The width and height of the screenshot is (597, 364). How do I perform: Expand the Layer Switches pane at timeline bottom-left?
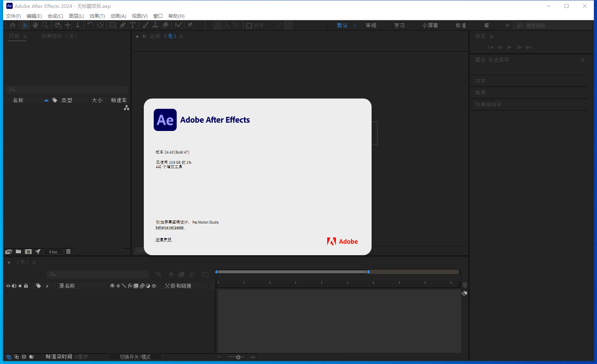pyautogui.click(x=9, y=357)
